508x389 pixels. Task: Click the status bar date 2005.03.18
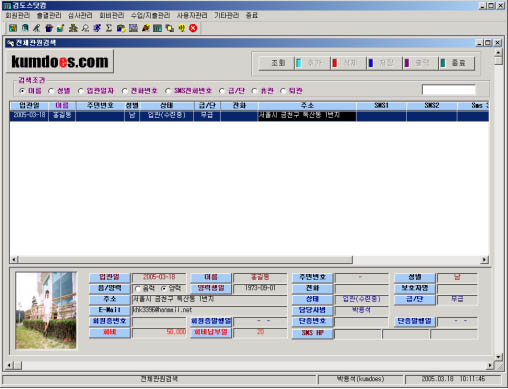point(437,379)
